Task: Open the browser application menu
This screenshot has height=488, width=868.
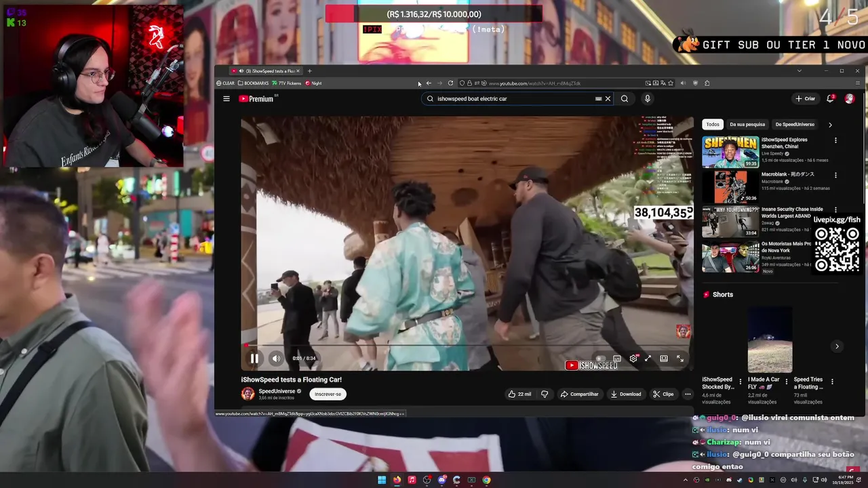Action: point(858,83)
